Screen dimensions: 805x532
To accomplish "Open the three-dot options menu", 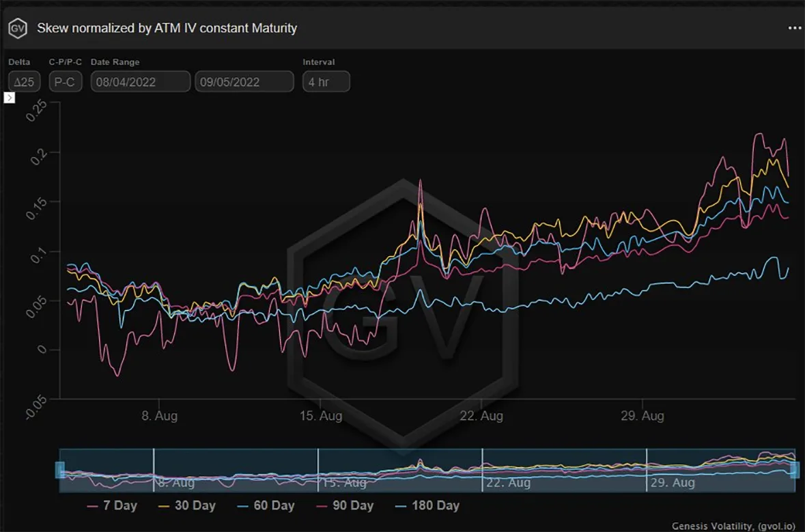I will coord(794,28).
